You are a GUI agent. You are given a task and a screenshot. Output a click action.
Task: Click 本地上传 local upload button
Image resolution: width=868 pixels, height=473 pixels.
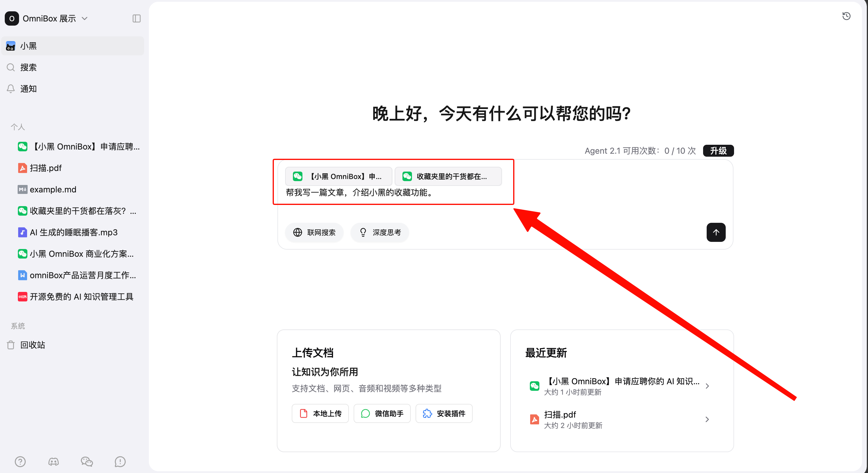click(320, 413)
